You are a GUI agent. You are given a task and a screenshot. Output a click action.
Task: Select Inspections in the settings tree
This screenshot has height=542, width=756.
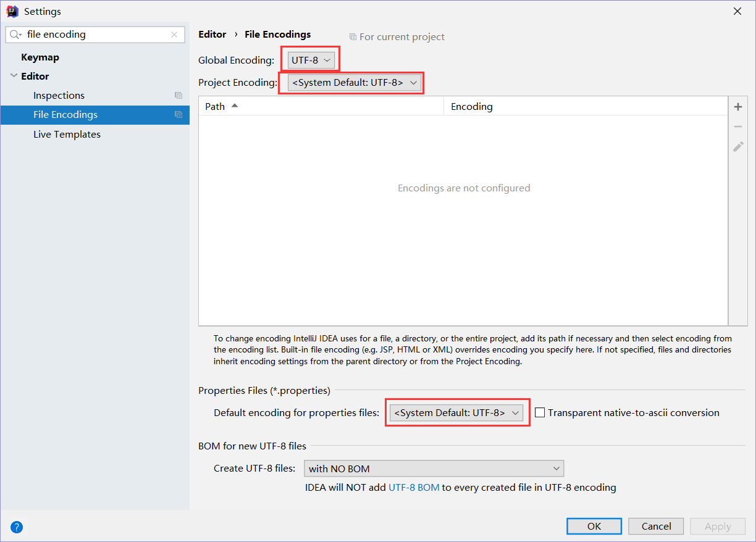(x=59, y=96)
